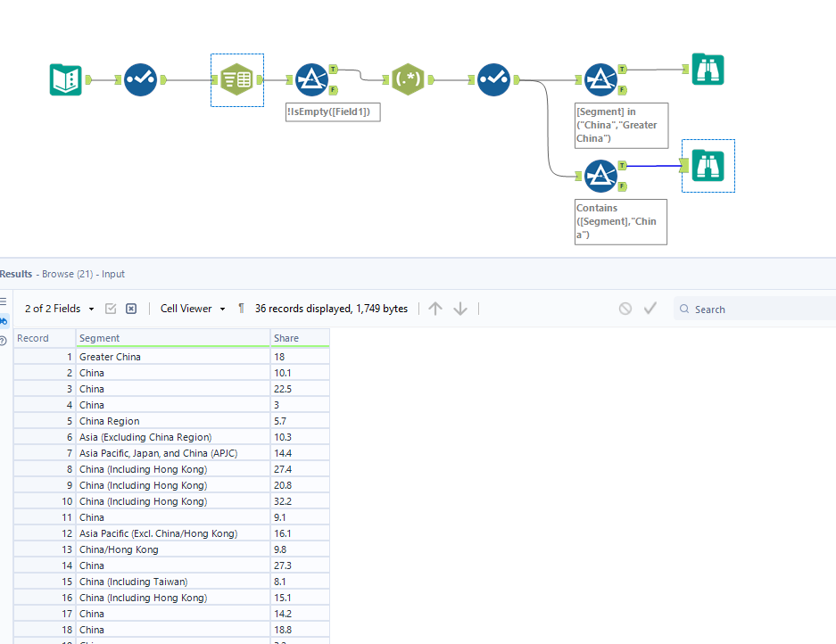Open the top Browse tool at the workflow end
Image resolution: width=836 pixels, height=644 pixels.
coord(707,68)
